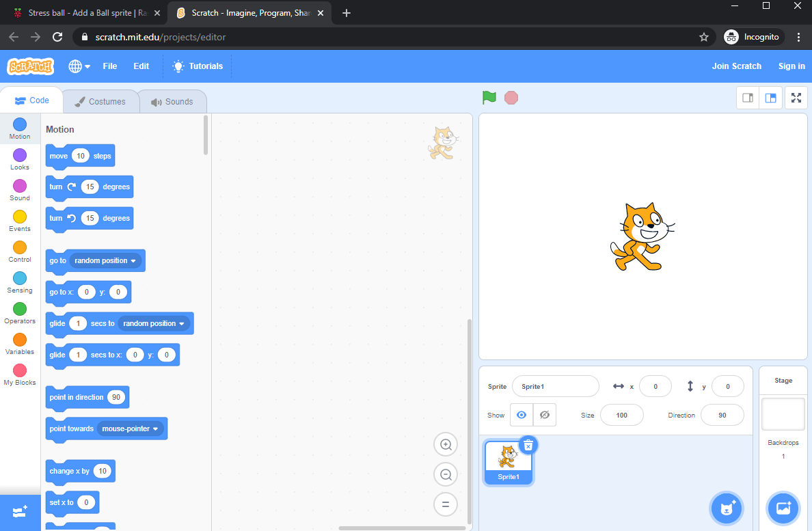Open the File menu
This screenshot has height=531, width=812.
109,66
